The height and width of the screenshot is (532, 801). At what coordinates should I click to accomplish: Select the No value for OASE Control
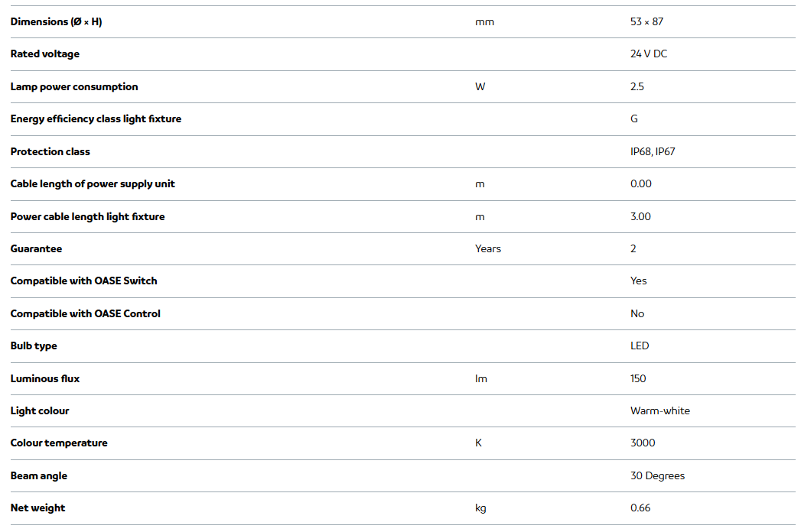tap(637, 313)
